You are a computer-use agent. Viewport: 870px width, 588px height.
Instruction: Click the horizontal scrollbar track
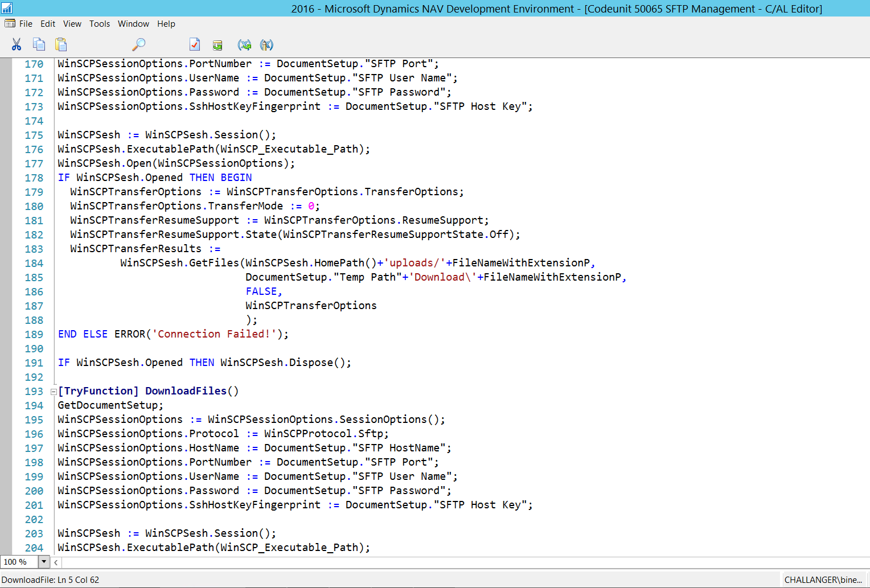coord(399,562)
